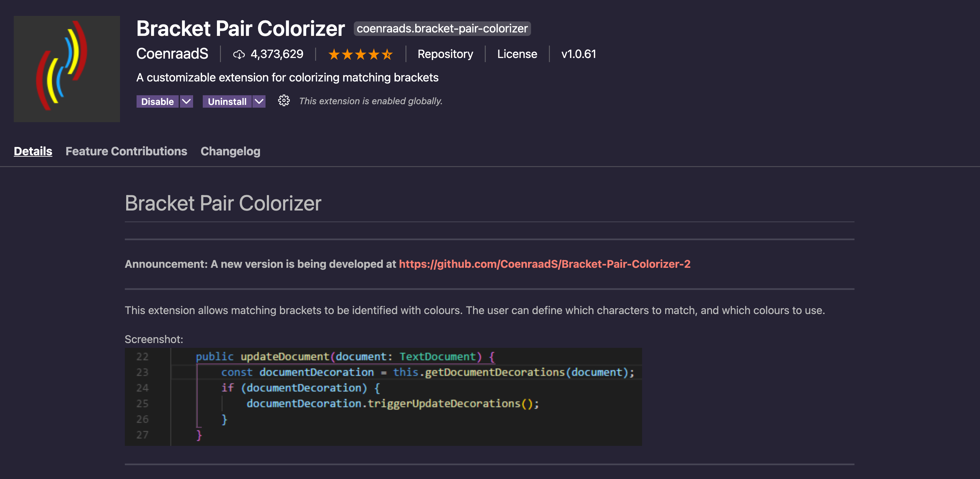Click the v1.0.61 version label

click(578, 54)
